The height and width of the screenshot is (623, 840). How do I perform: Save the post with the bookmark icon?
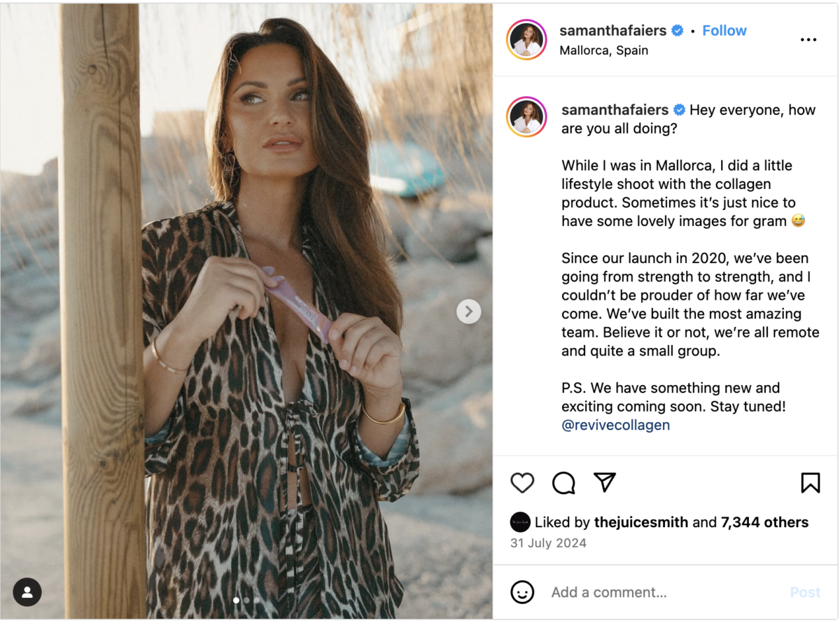(810, 483)
